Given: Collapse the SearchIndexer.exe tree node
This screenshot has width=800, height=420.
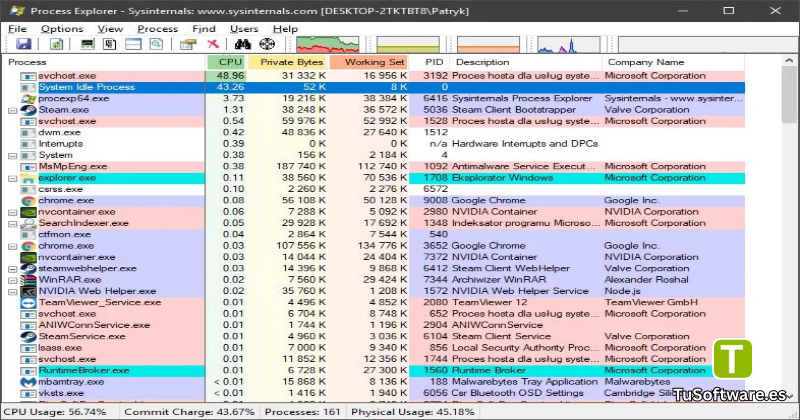Looking at the screenshot, I should pyautogui.click(x=13, y=224).
